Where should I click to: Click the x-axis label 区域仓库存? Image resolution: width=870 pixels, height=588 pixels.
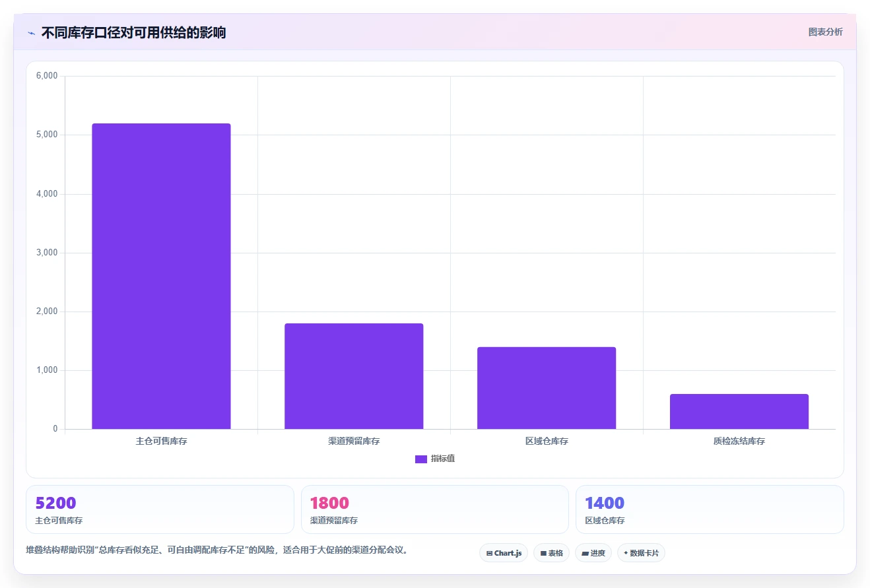click(547, 441)
